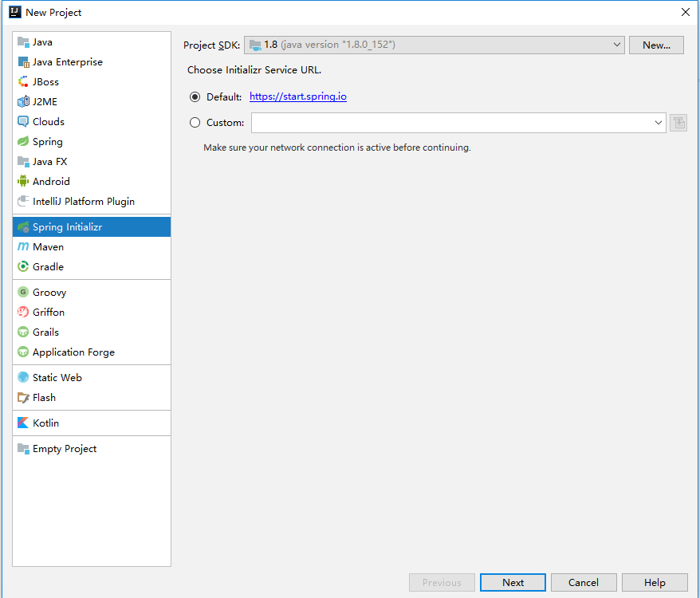This screenshot has width=700, height=598.
Task: Open the start.spring.io link
Action: point(297,97)
